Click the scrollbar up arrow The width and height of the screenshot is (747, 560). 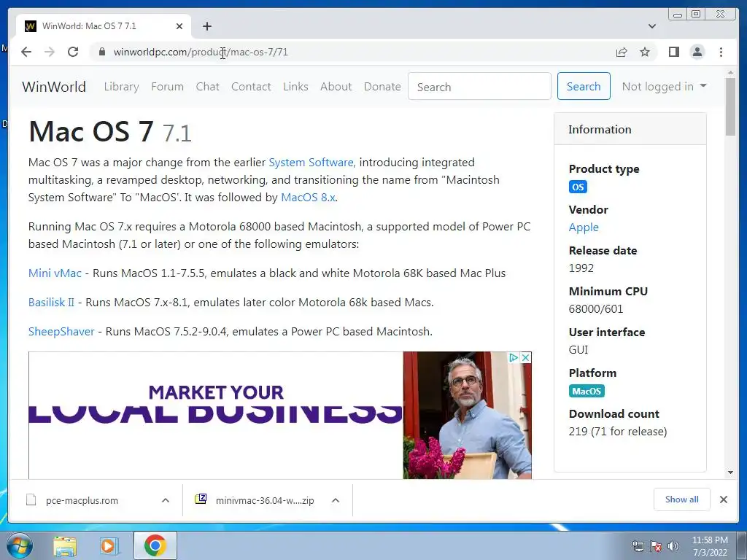730,73
